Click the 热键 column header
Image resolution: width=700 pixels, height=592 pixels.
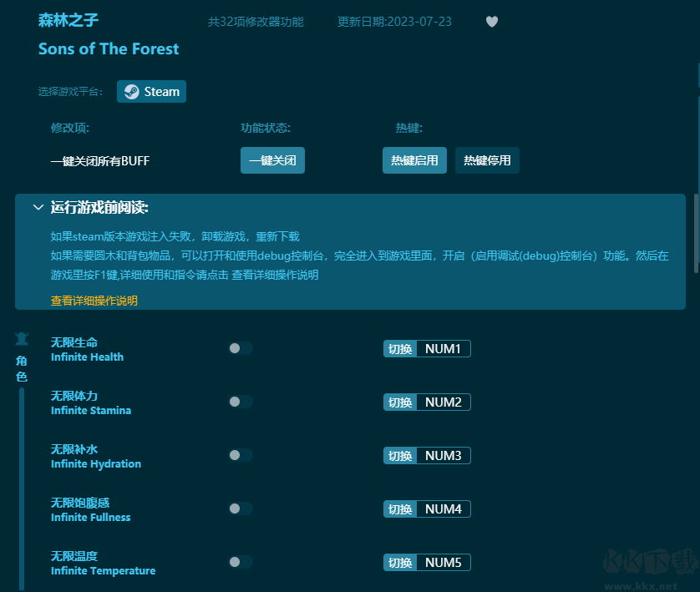[409, 128]
